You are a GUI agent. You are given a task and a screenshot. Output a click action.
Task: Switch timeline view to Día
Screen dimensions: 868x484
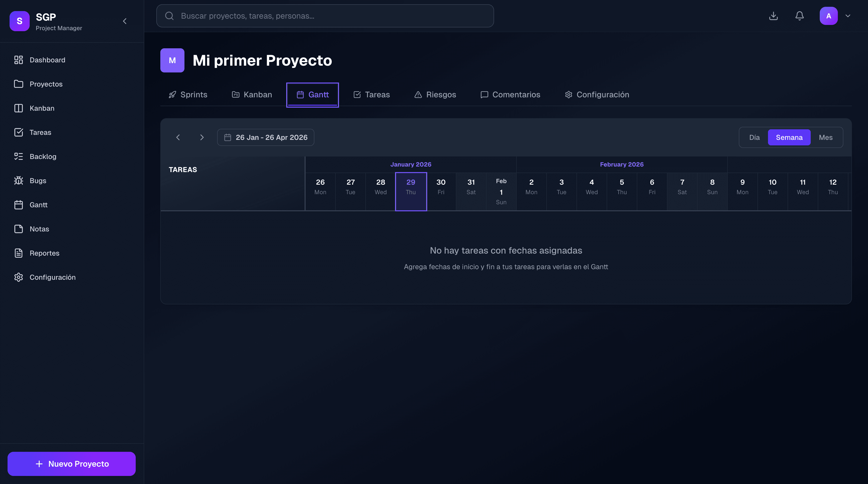(754, 137)
